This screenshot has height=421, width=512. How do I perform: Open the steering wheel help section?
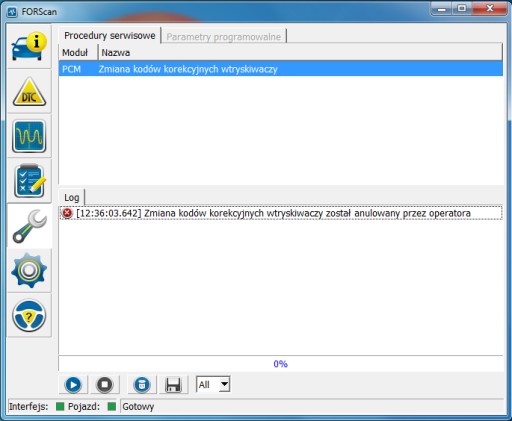29,315
